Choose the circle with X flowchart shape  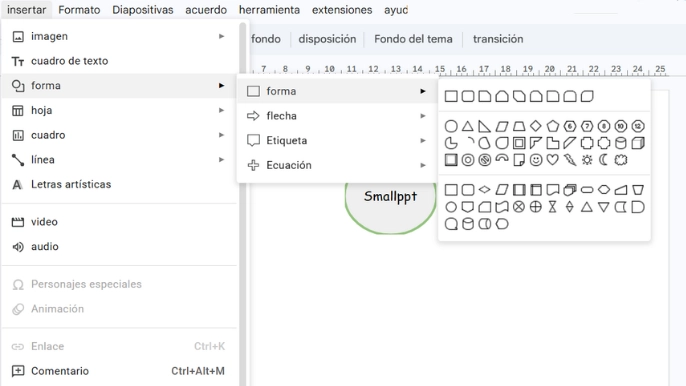click(x=519, y=207)
